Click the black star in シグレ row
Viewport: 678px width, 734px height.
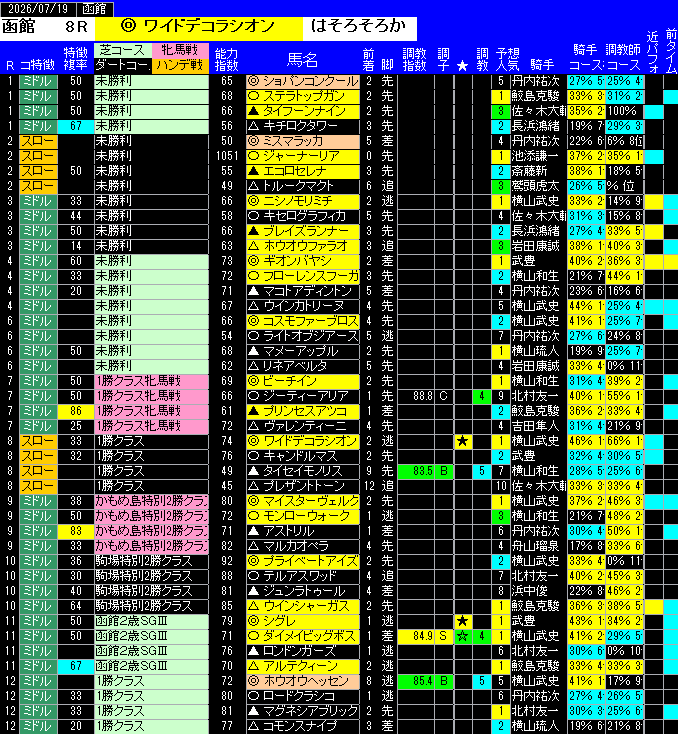[x=463, y=621]
